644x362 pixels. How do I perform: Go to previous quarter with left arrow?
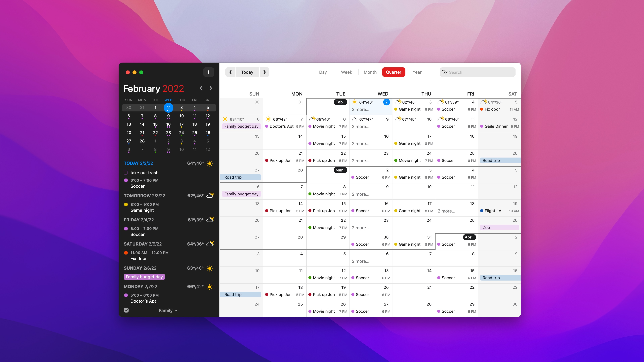pos(230,72)
